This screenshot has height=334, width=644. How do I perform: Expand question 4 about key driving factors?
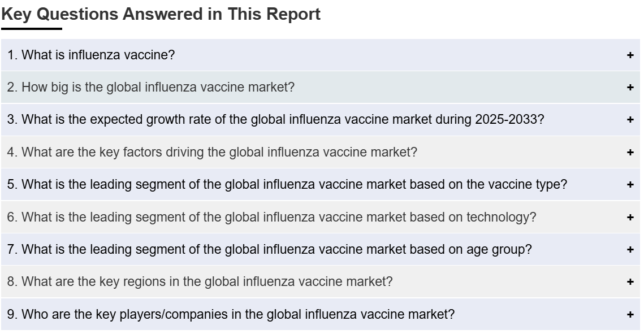click(x=321, y=152)
